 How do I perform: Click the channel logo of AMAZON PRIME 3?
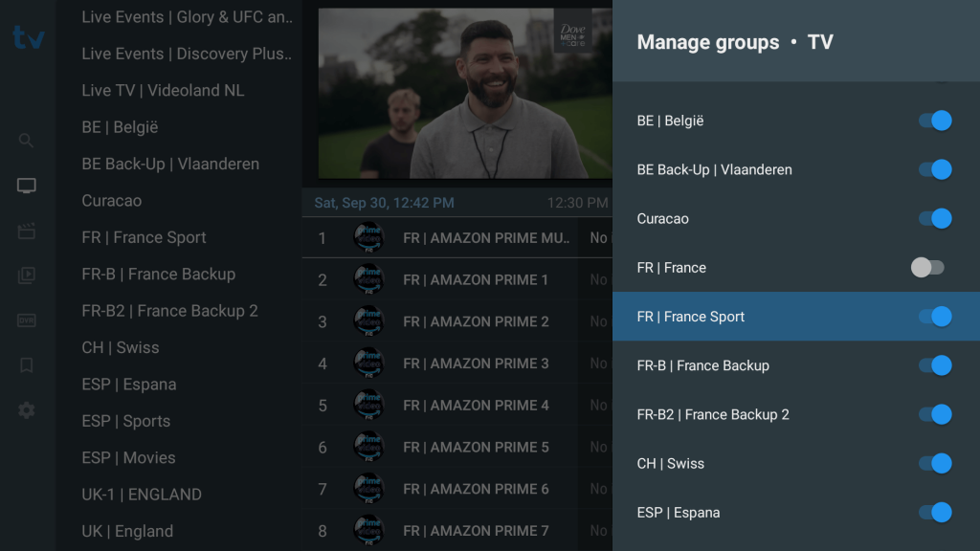(368, 364)
